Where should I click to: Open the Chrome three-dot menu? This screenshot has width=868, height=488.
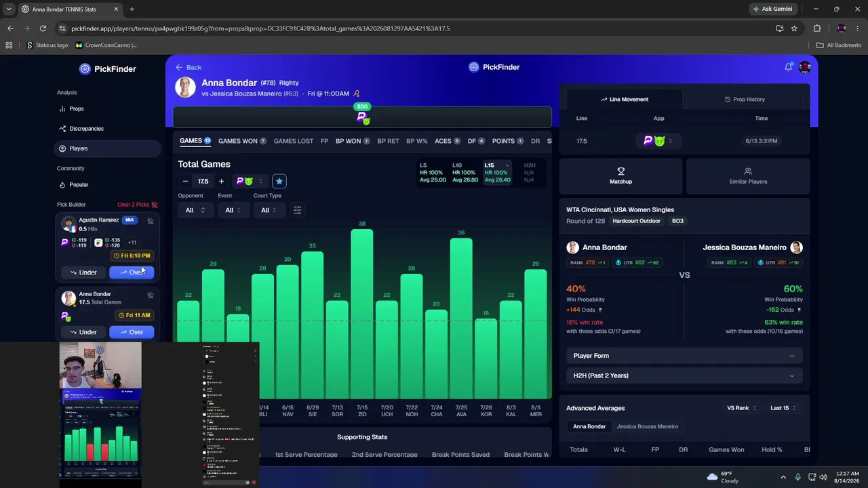tap(858, 28)
